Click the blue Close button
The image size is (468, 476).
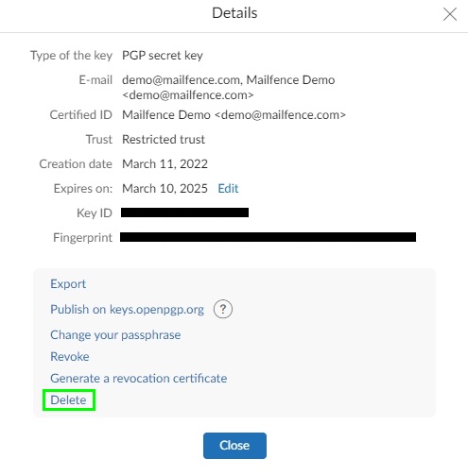(234, 446)
